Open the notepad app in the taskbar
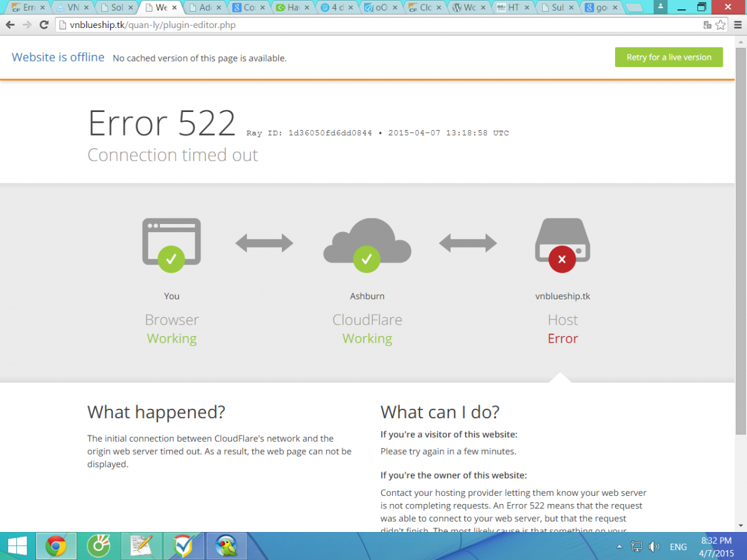 pos(141,546)
